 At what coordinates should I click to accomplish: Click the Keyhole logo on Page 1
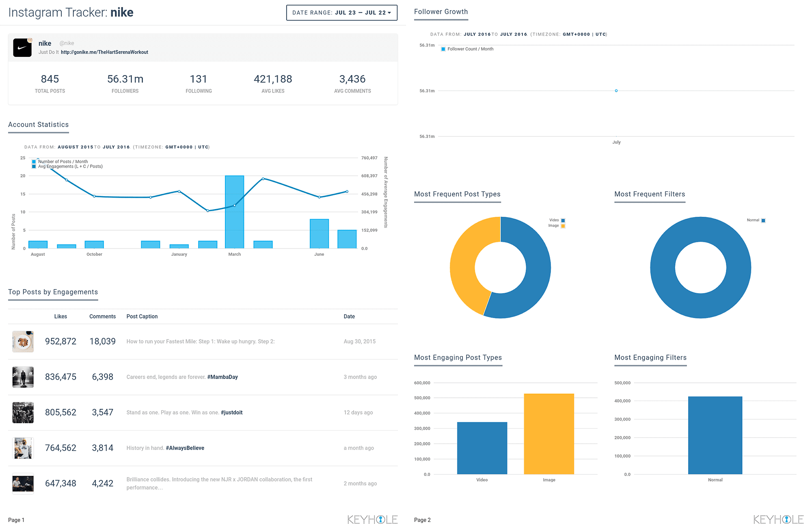372,519
